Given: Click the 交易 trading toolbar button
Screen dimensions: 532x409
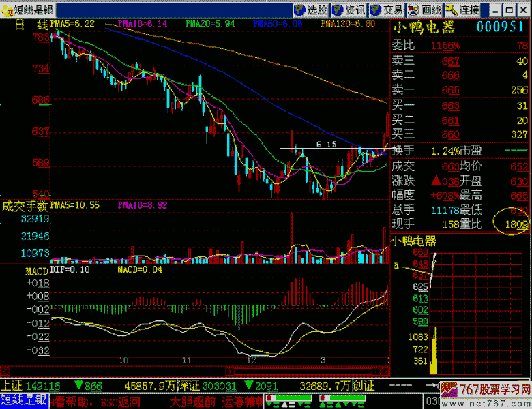Looking at the screenshot, I should click(x=386, y=10).
